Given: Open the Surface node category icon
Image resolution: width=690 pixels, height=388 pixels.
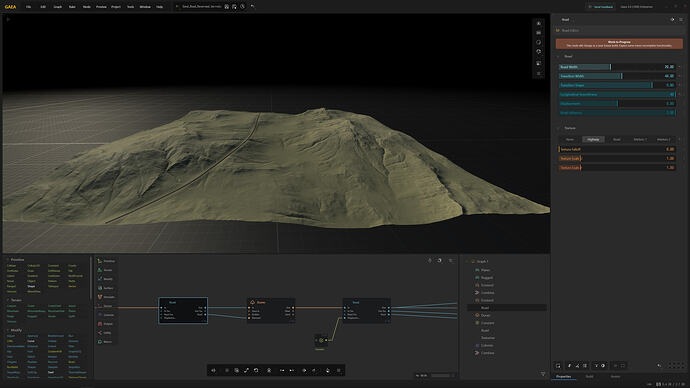Looking at the screenshot, I should (x=100, y=288).
